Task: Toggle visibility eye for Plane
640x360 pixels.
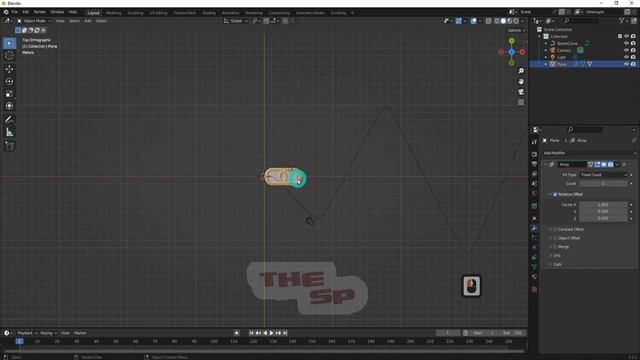Action: [x=626, y=64]
